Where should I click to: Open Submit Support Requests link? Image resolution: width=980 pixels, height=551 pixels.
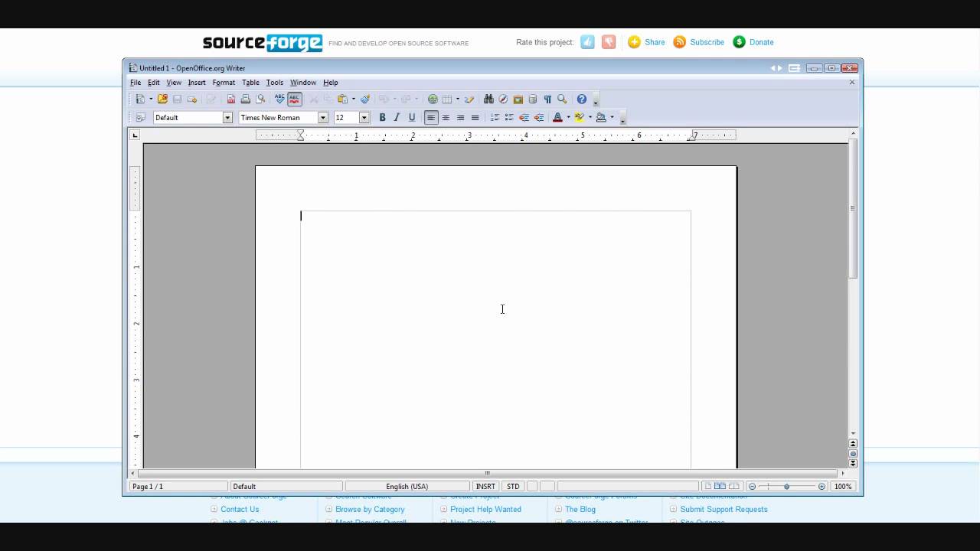click(x=724, y=509)
